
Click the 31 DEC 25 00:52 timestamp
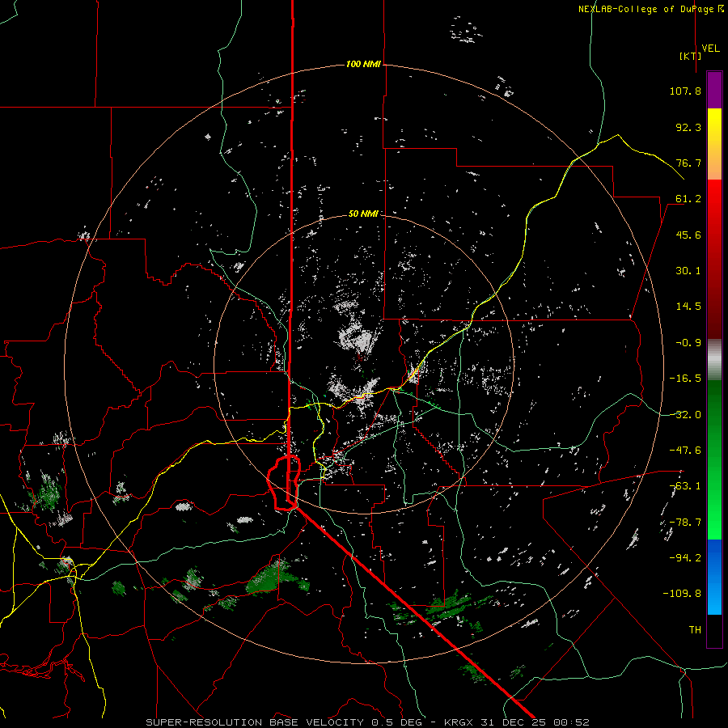click(x=535, y=722)
